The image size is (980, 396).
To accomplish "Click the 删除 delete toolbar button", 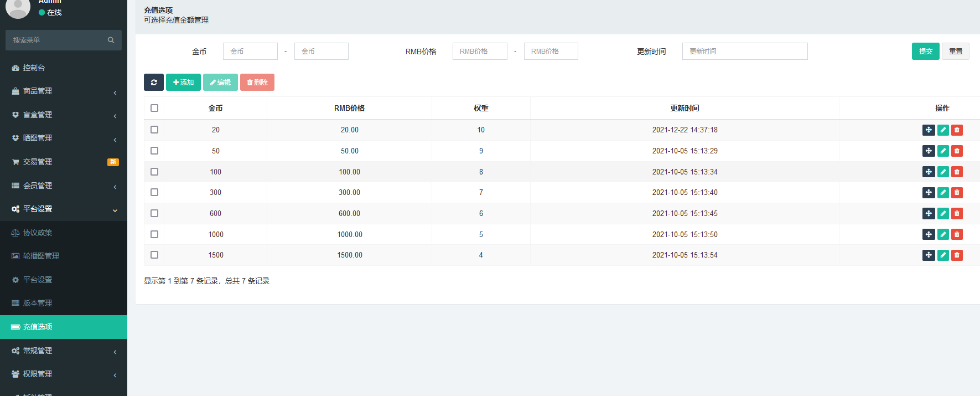I will [x=257, y=83].
